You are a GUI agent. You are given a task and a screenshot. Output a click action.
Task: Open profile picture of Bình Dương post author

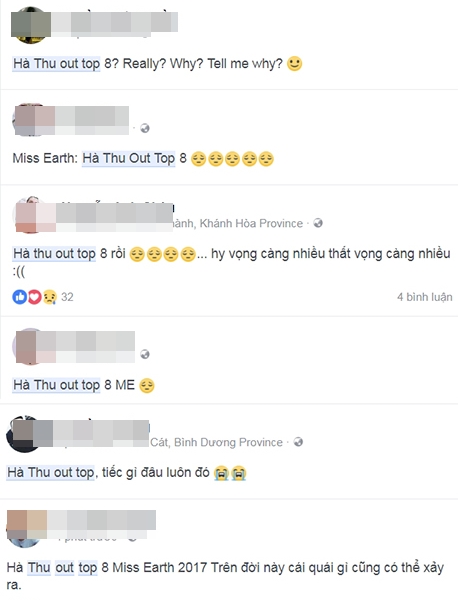pos(26,434)
